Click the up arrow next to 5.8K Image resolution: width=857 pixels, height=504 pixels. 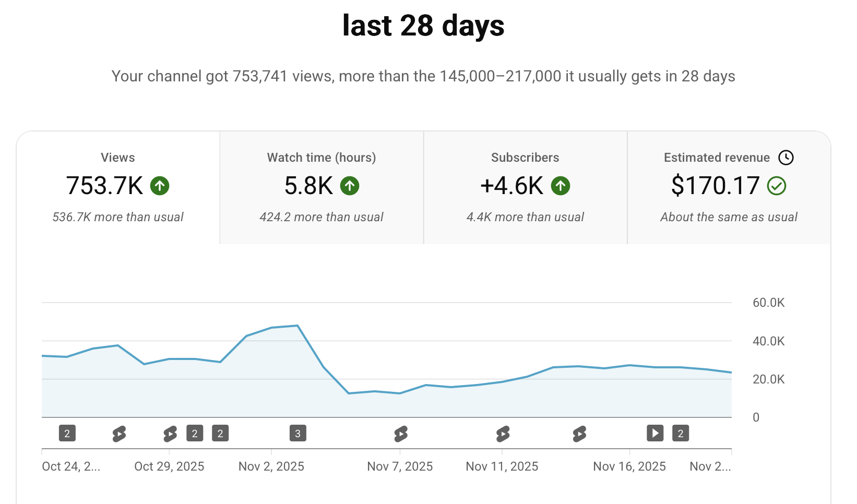click(x=350, y=186)
